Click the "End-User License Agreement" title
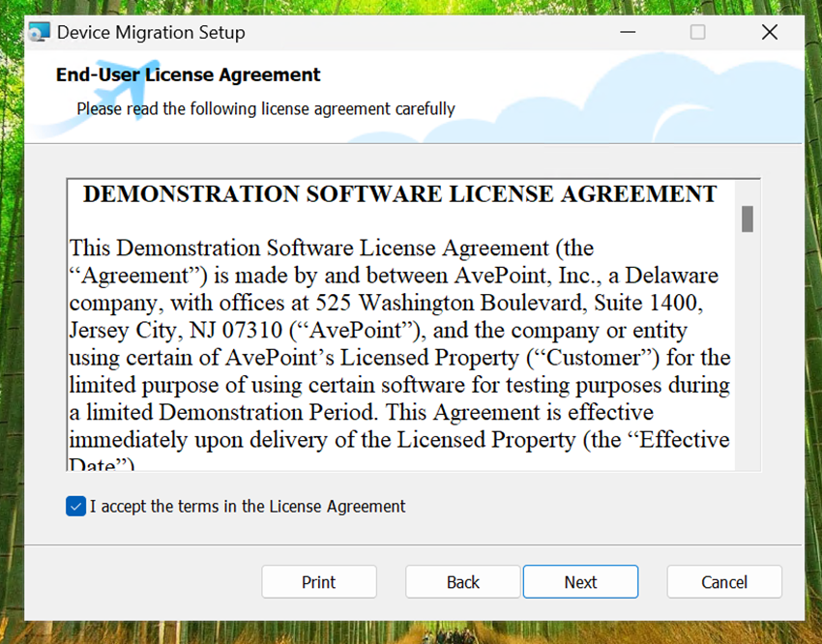 pos(189,74)
